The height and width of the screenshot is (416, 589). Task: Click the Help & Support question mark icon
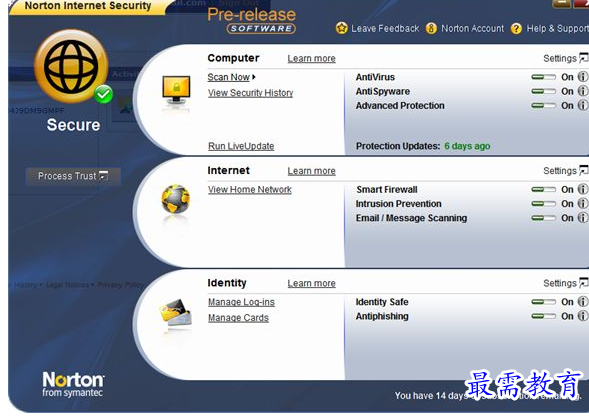[x=517, y=28]
